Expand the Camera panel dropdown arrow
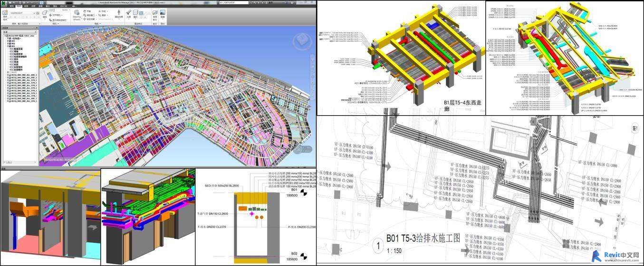The width and height of the screenshot is (644, 266). click(x=58, y=23)
